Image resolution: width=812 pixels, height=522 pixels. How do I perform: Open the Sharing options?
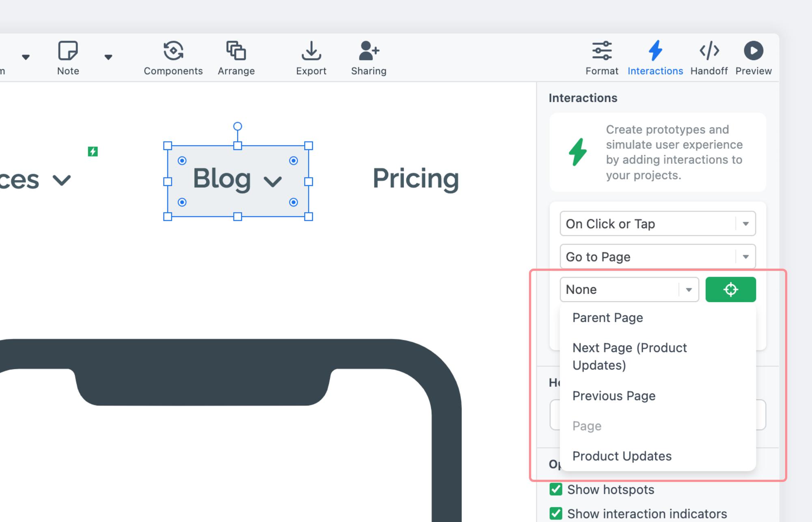pyautogui.click(x=369, y=58)
